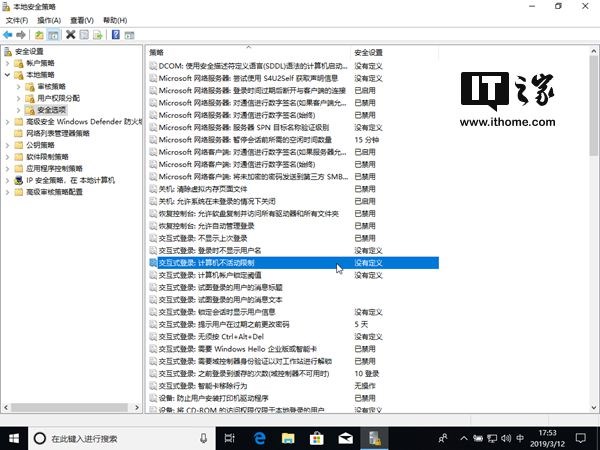Toggle the Show/Hide console tree icon
Viewport: 600px width, 450px height.
click(53, 35)
